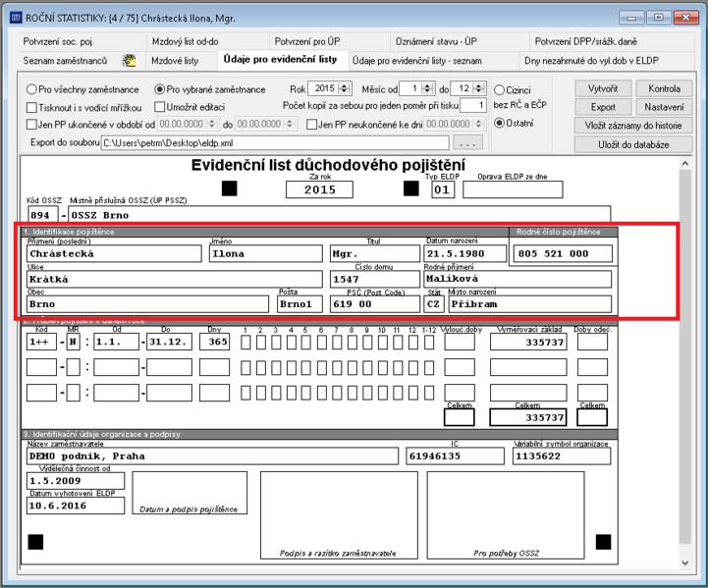
Task: Click the IČ field 61946135
Action: coord(456,456)
